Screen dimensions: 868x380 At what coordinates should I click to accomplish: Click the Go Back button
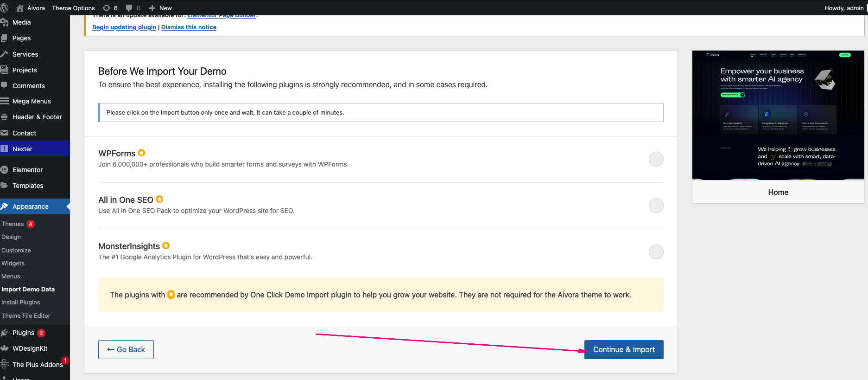(126, 349)
